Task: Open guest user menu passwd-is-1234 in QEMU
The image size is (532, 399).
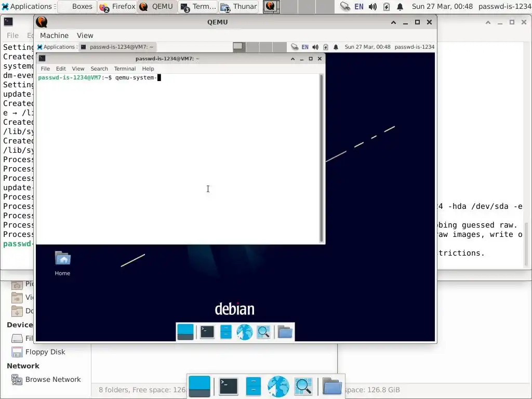Action: [x=414, y=47]
